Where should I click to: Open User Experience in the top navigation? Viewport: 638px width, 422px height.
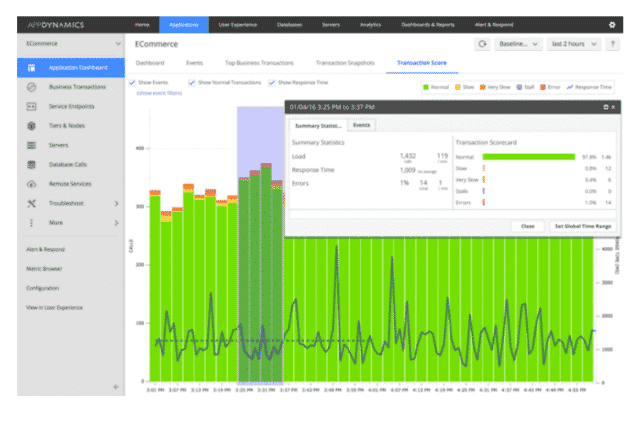[238, 25]
